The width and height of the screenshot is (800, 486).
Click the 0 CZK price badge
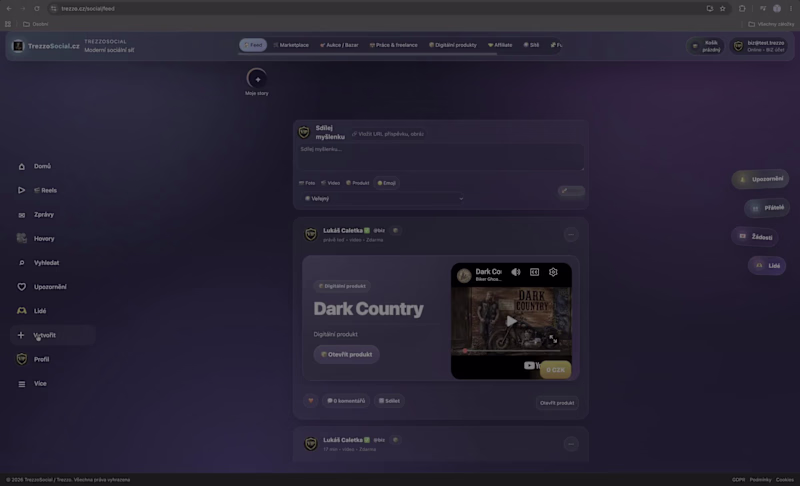coord(556,370)
